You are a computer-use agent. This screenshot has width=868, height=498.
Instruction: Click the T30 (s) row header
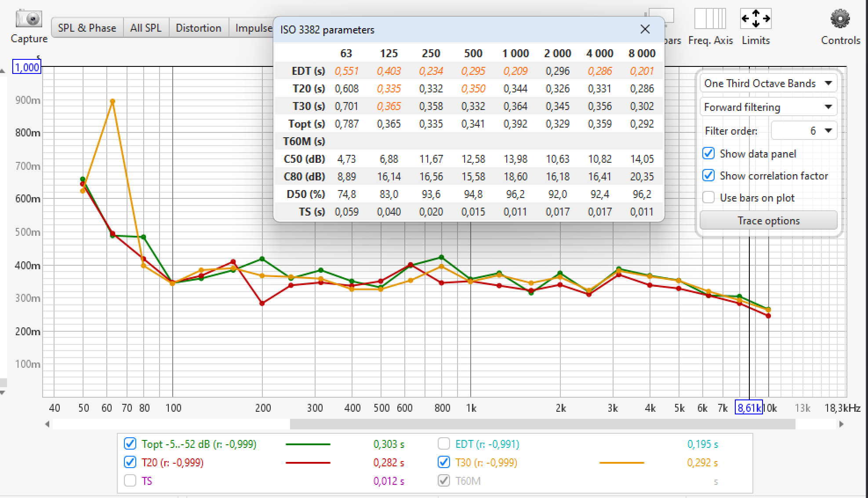[309, 106]
